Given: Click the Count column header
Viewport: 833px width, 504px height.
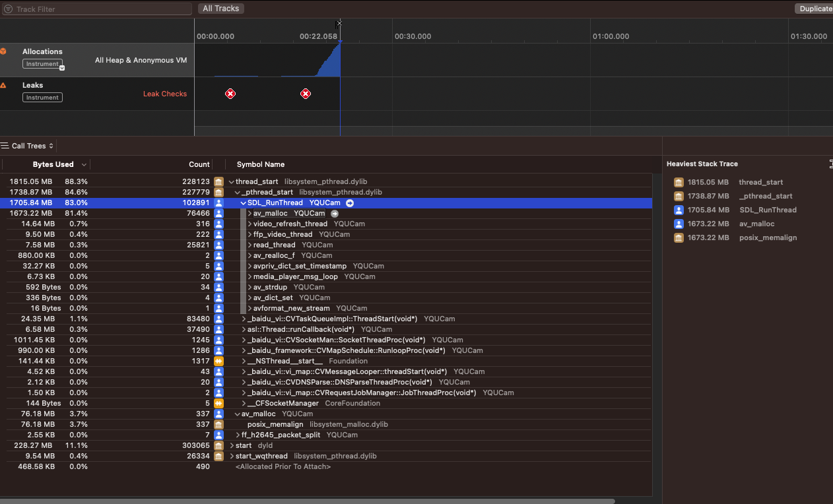Looking at the screenshot, I should (x=199, y=164).
